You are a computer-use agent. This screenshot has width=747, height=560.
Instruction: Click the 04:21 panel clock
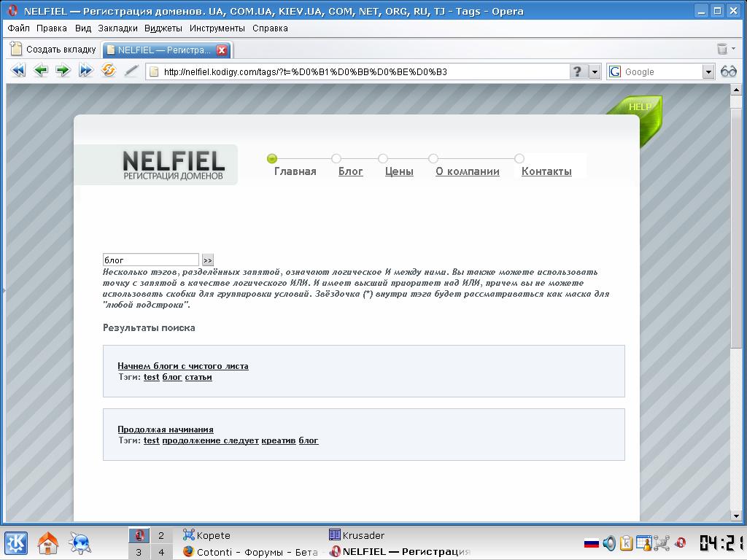[x=721, y=542]
